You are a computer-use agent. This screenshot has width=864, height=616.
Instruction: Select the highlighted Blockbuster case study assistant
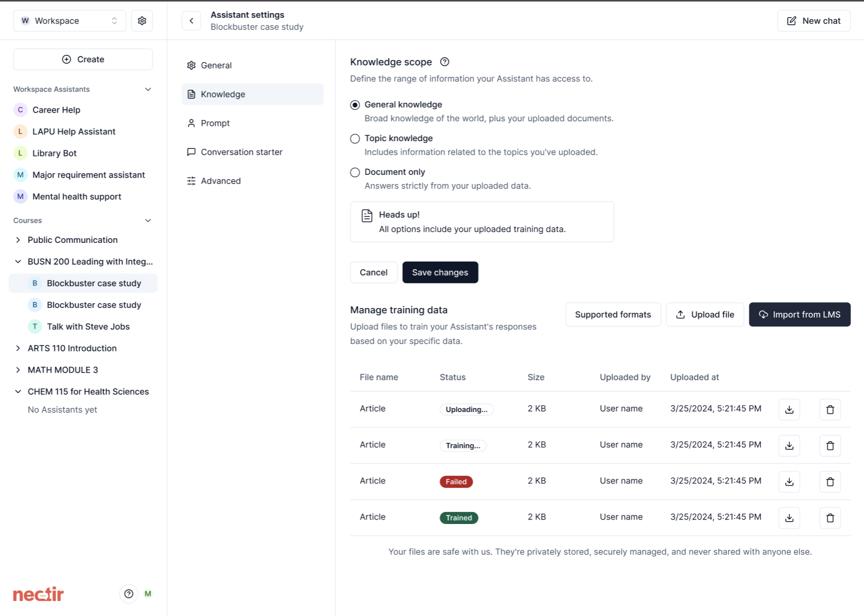(83, 283)
